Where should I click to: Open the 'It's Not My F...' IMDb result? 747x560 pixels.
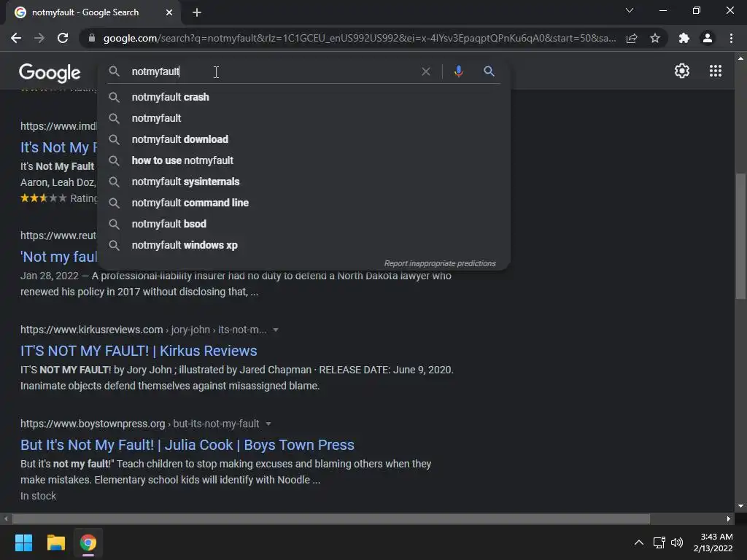[x=58, y=147]
